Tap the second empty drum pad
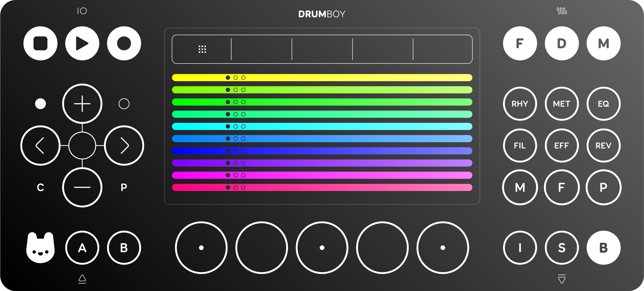 [262, 248]
